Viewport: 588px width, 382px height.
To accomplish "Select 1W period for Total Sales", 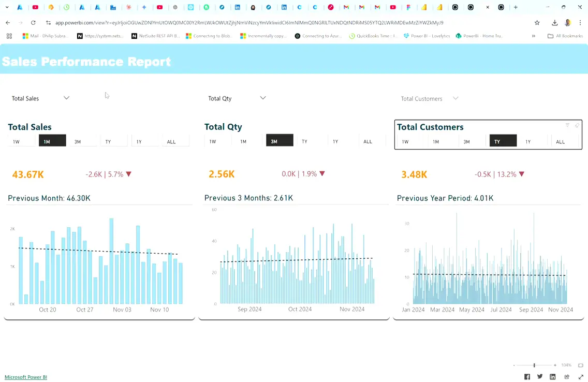I will tap(21, 141).
